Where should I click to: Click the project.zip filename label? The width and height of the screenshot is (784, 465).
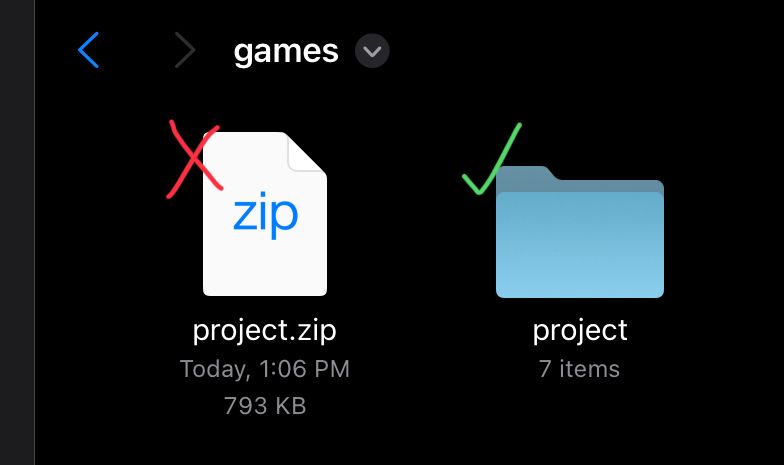[265, 329]
